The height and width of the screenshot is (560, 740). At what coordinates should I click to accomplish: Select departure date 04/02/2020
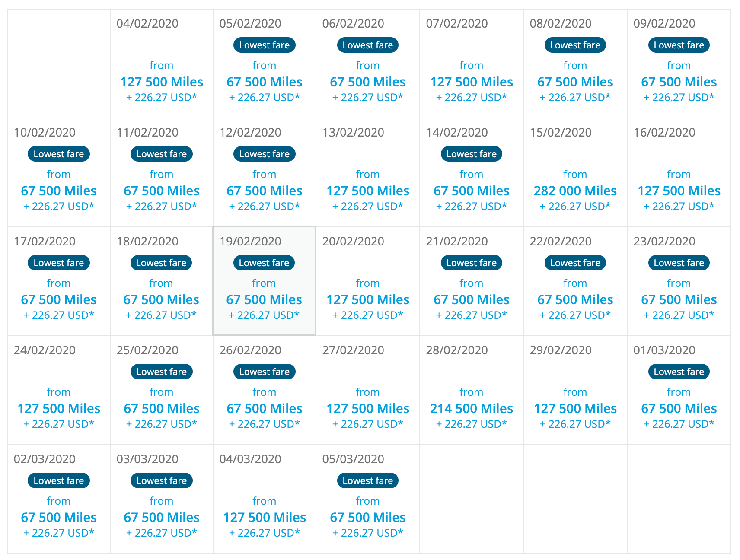161,64
